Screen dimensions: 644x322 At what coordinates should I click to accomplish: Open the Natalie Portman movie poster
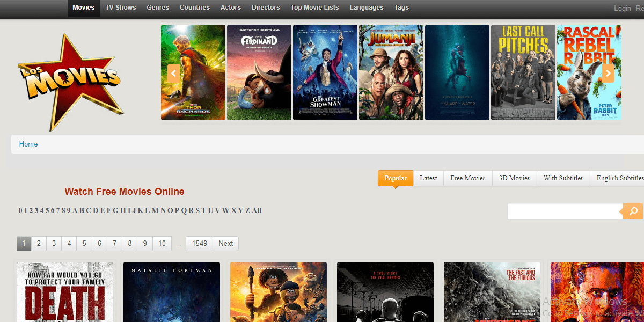pyautogui.click(x=172, y=292)
